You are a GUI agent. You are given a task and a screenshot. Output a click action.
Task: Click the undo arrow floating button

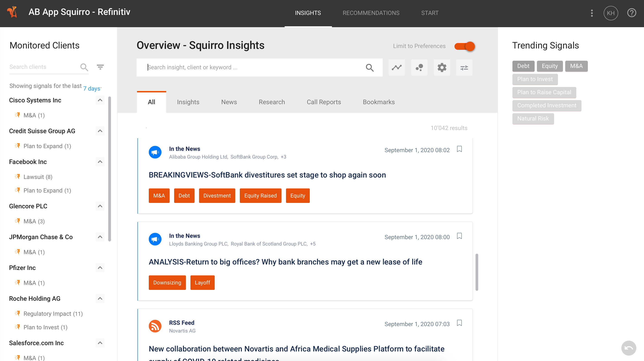(x=629, y=348)
